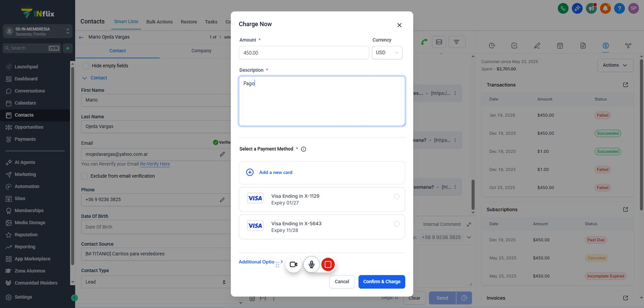Click the pencil edit icon in the Email field
Image resolution: width=644 pixels, height=308 pixels.
222,154
